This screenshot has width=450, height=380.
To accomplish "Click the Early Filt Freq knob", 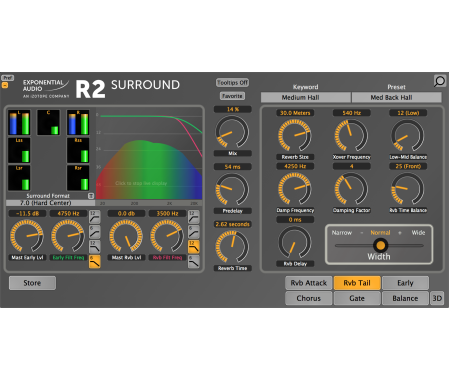I will [68, 236].
